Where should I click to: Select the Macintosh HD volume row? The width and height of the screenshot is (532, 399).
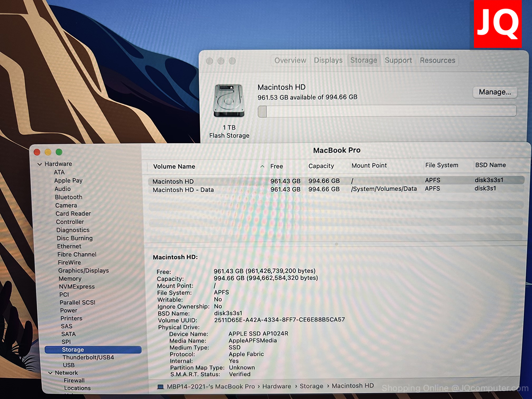[x=336, y=181]
